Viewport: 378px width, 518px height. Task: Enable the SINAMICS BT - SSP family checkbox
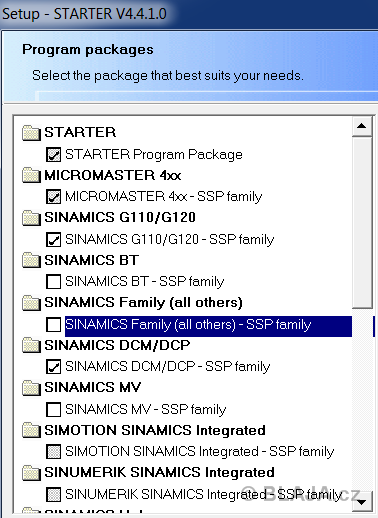click(x=53, y=282)
